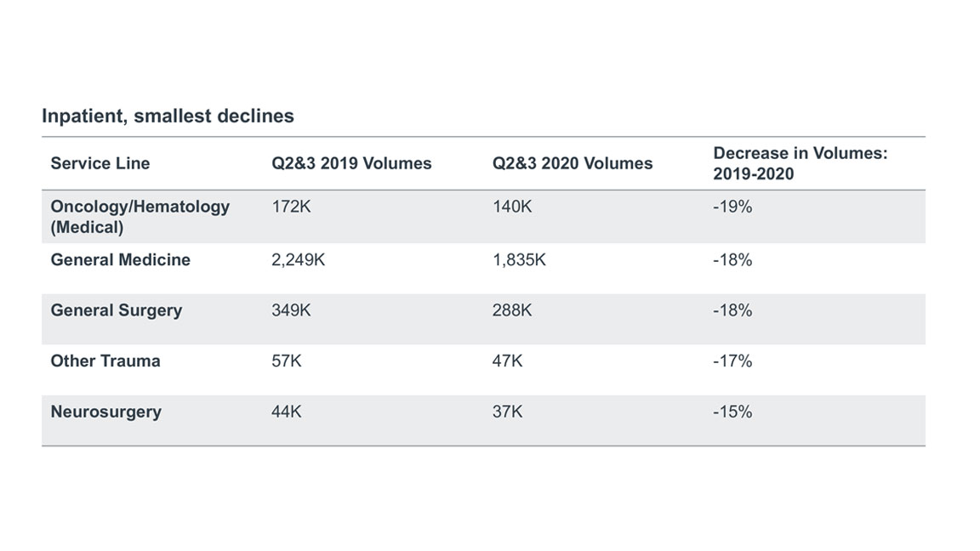Click the 288K General Surgery 2020 value

point(512,310)
